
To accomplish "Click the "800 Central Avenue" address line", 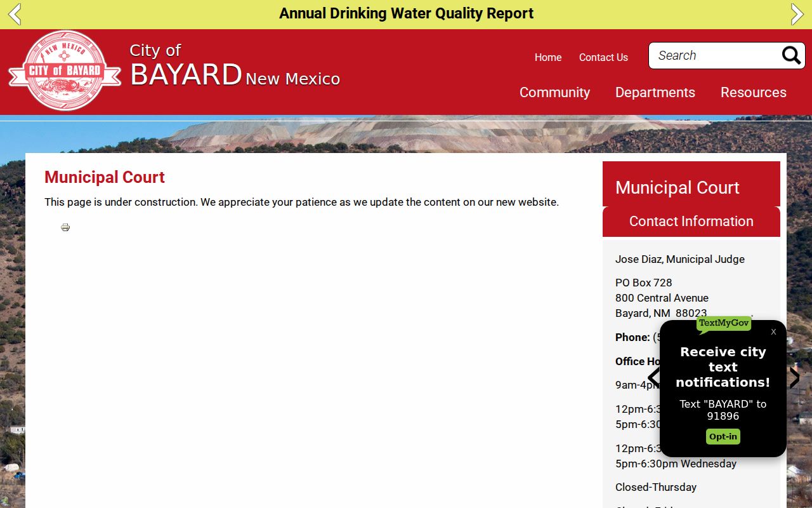I will (x=662, y=298).
